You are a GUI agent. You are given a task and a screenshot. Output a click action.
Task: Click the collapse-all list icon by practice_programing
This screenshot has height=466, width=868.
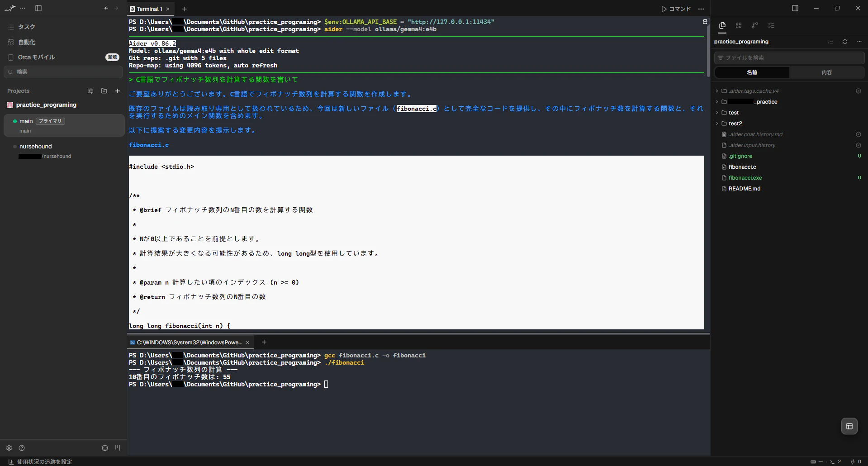click(830, 42)
